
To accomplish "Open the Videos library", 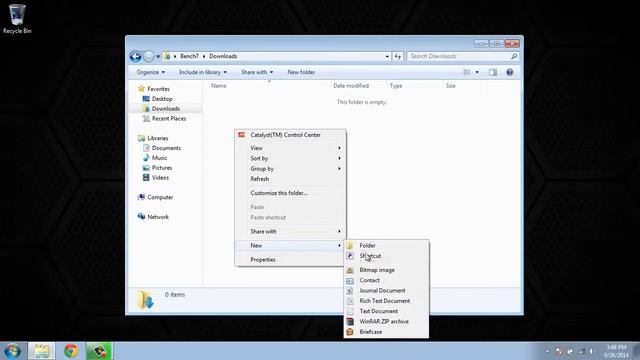I will pyautogui.click(x=156, y=178).
